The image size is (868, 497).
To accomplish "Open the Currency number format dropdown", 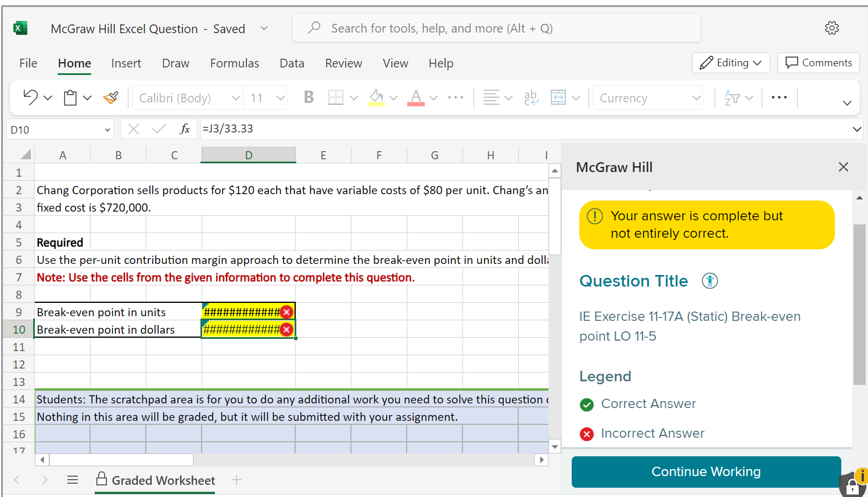I will coord(648,97).
